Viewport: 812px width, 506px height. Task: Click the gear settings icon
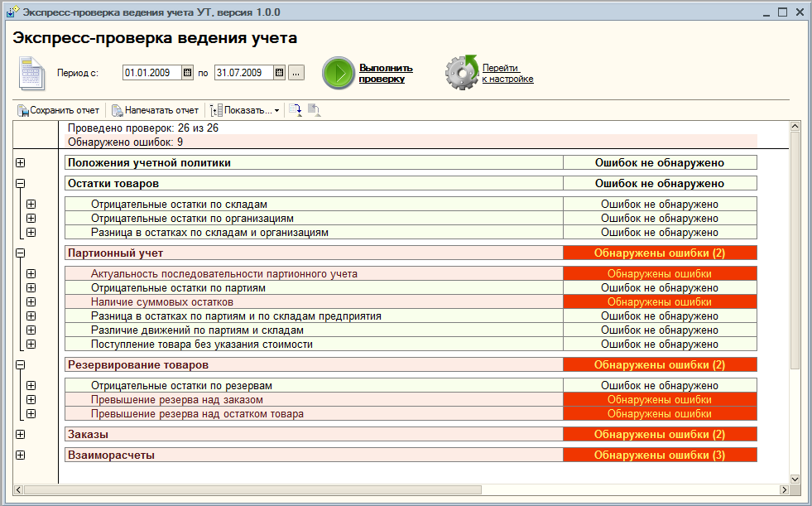coord(462,73)
